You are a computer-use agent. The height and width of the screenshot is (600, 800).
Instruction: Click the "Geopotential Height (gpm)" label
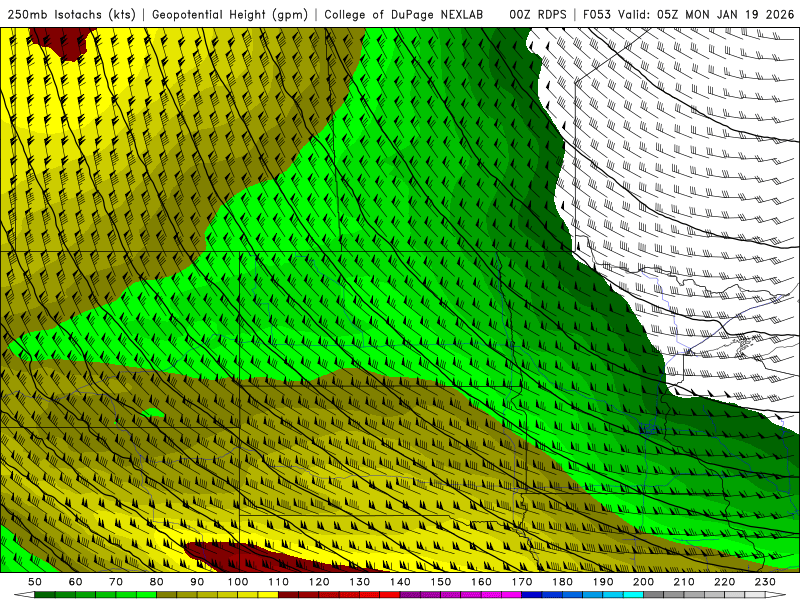pyautogui.click(x=230, y=14)
